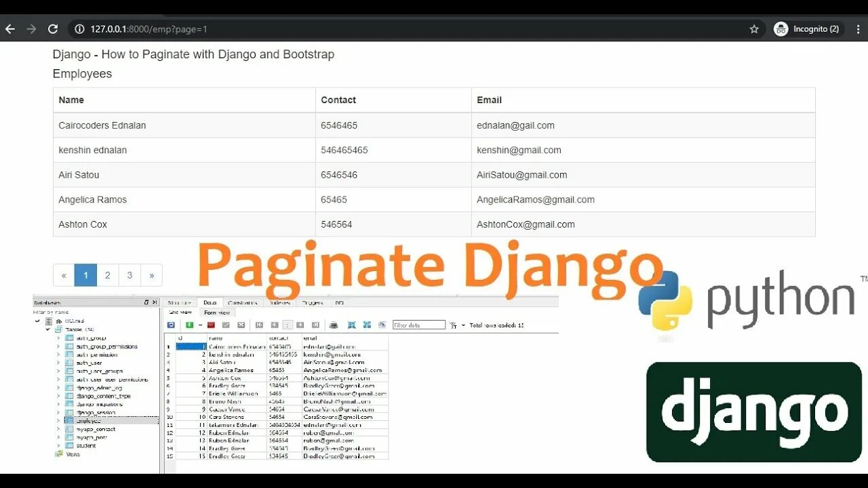Collapse the Tables tree node

(48, 329)
